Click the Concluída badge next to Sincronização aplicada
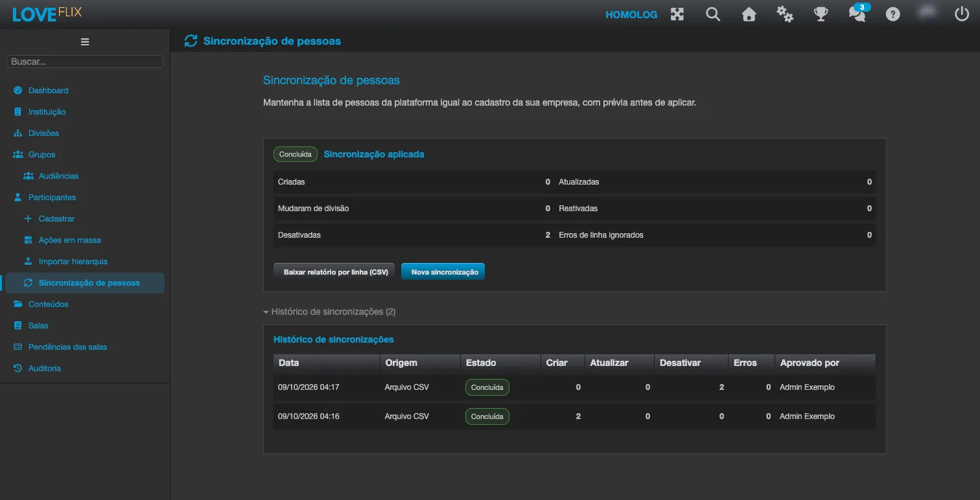 [296, 155]
